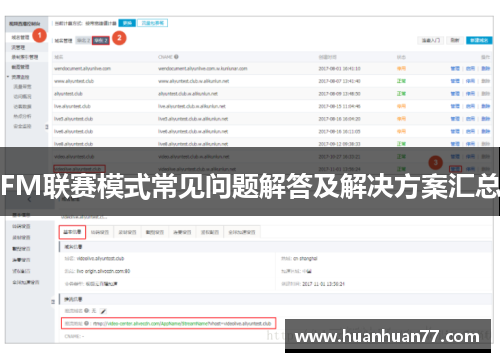Click the 快速入门 button
The image size is (500, 362).
coord(431,40)
